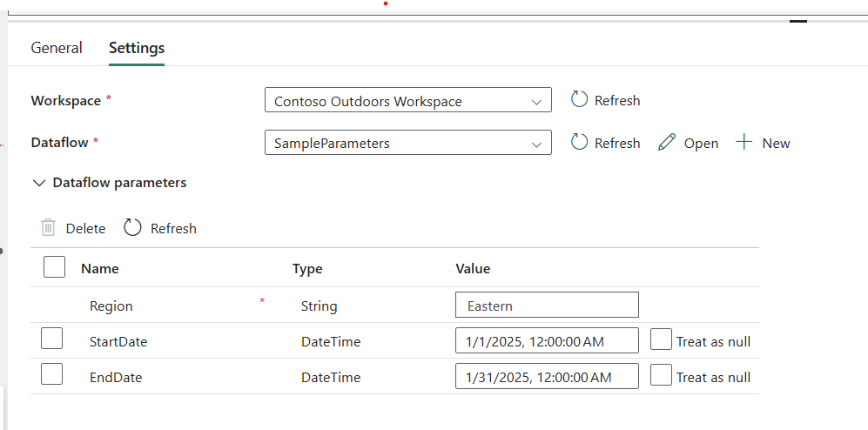This screenshot has height=430, width=868.
Task: Click the plus icon for New dataflow
Action: pos(744,143)
